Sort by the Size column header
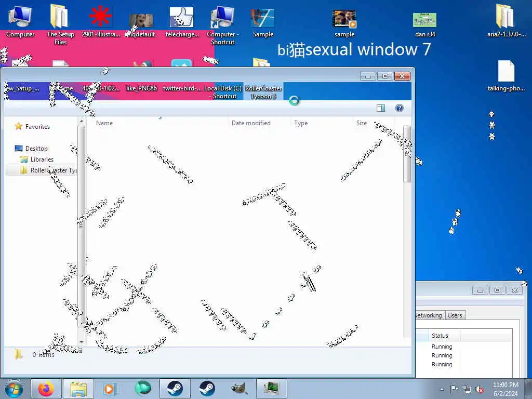The height and width of the screenshot is (399, 532). point(374,123)
